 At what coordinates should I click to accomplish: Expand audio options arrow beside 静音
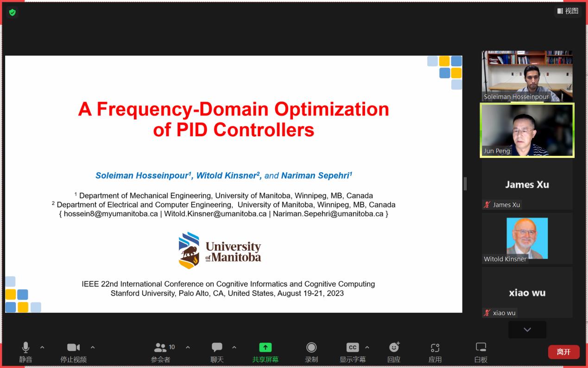tap(42, 347)
